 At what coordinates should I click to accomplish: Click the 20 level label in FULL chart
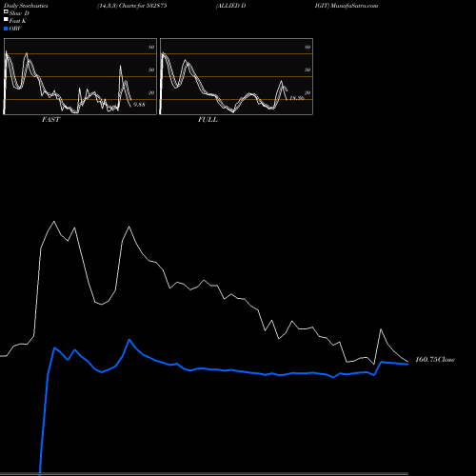click(307, 92)
